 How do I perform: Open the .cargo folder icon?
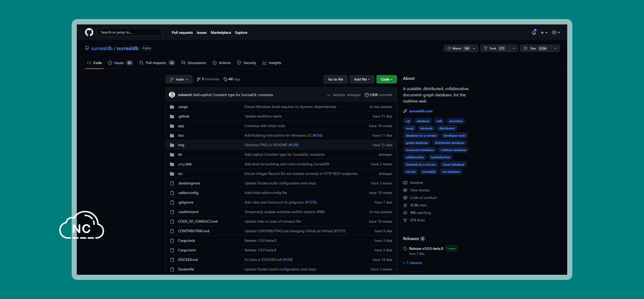172,107
